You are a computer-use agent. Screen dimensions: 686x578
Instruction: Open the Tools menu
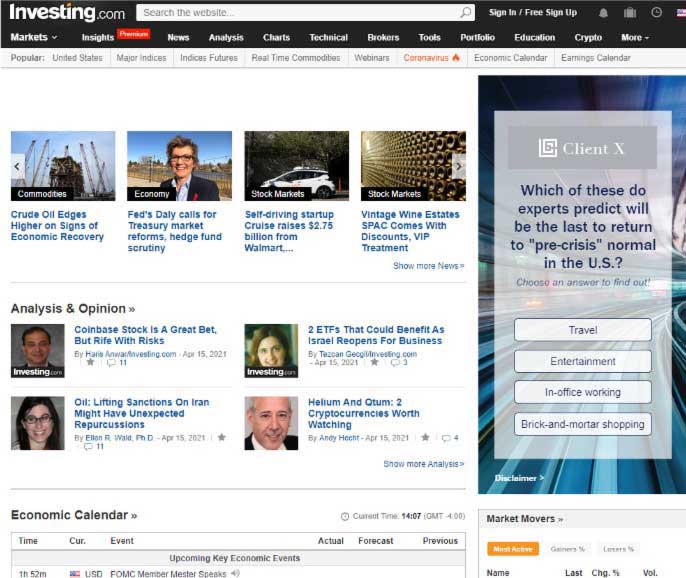coord(429,38)
